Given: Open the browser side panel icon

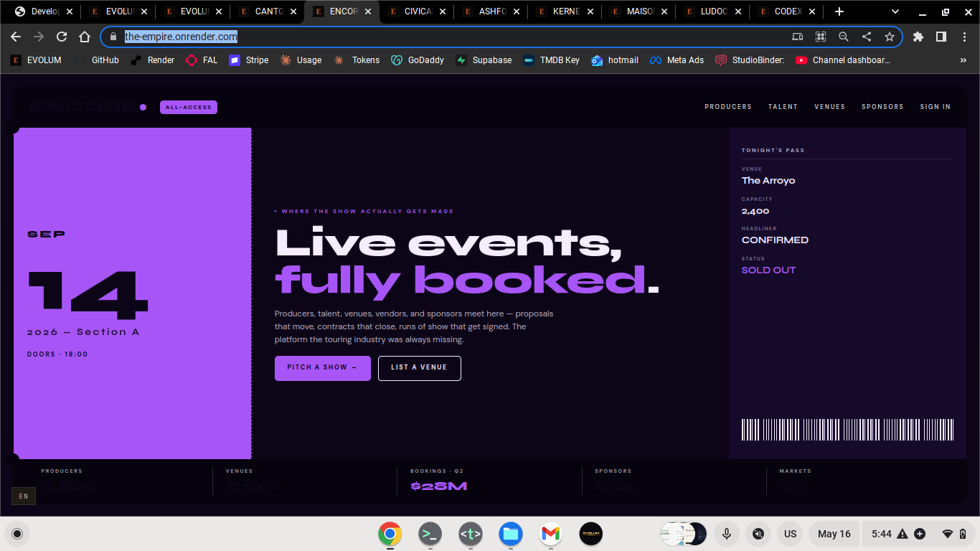Looking at the screenshot, I should (941, 37).
